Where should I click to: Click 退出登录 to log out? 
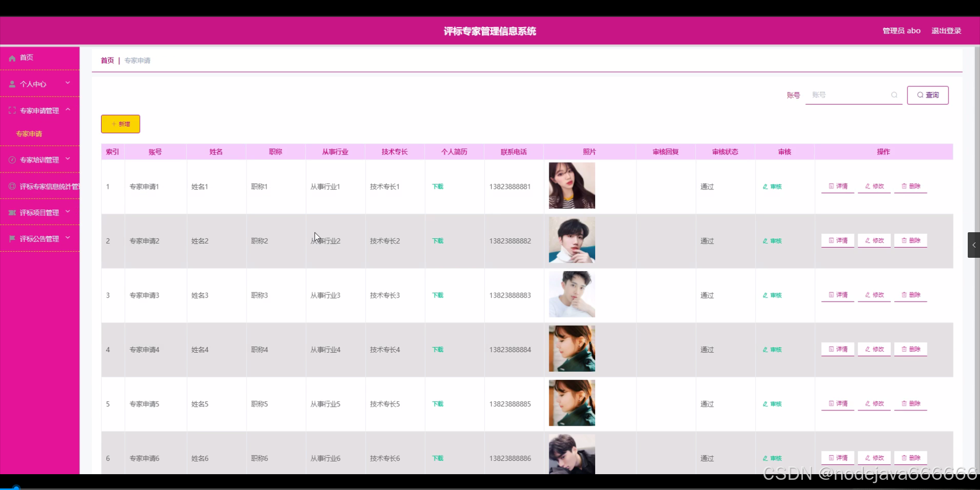[x=946, y=31]
